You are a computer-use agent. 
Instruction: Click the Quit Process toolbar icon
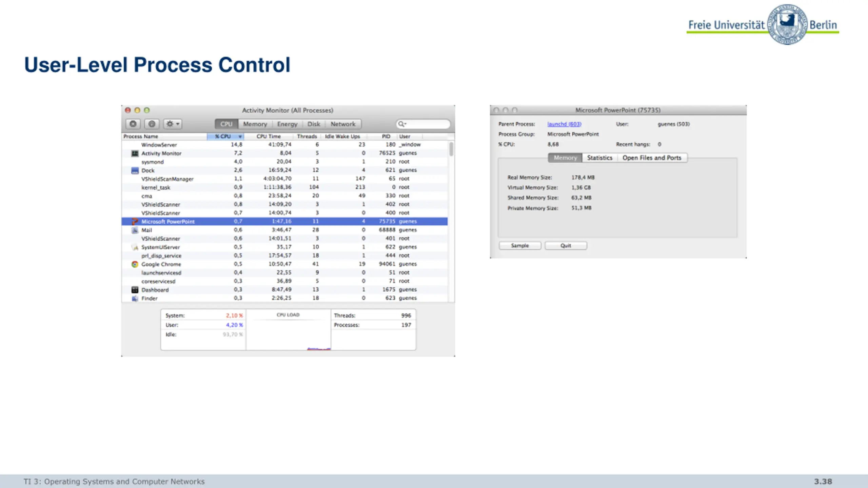coord(133,124)
